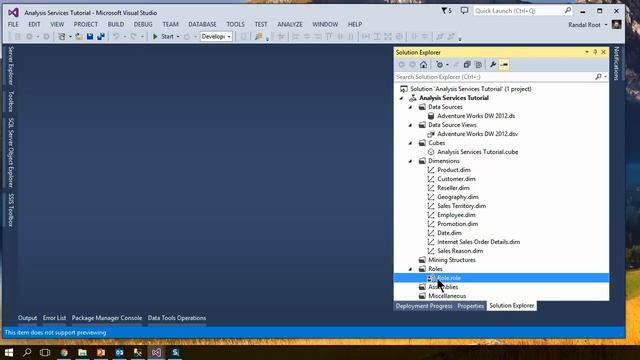Click the Solution Explorer search magnifier icon
The image size is (640, 360).
pyautogui.click(x=598, y=77)
